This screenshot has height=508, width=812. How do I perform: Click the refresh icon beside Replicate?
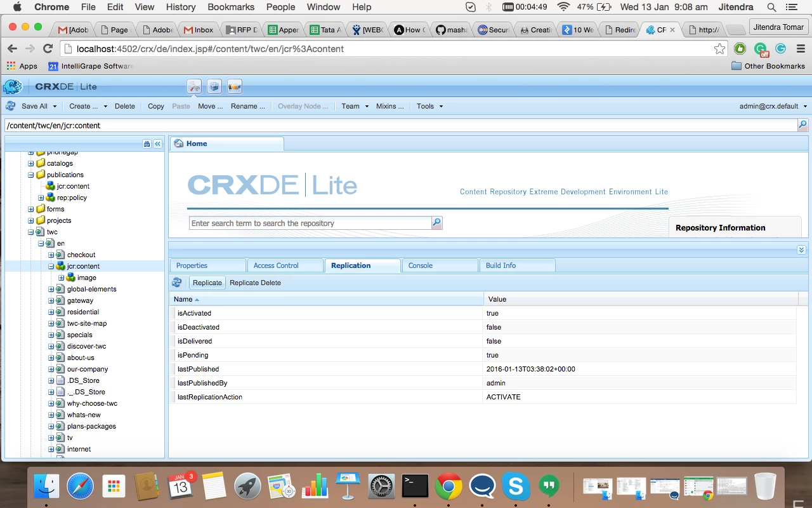point(177,283)
